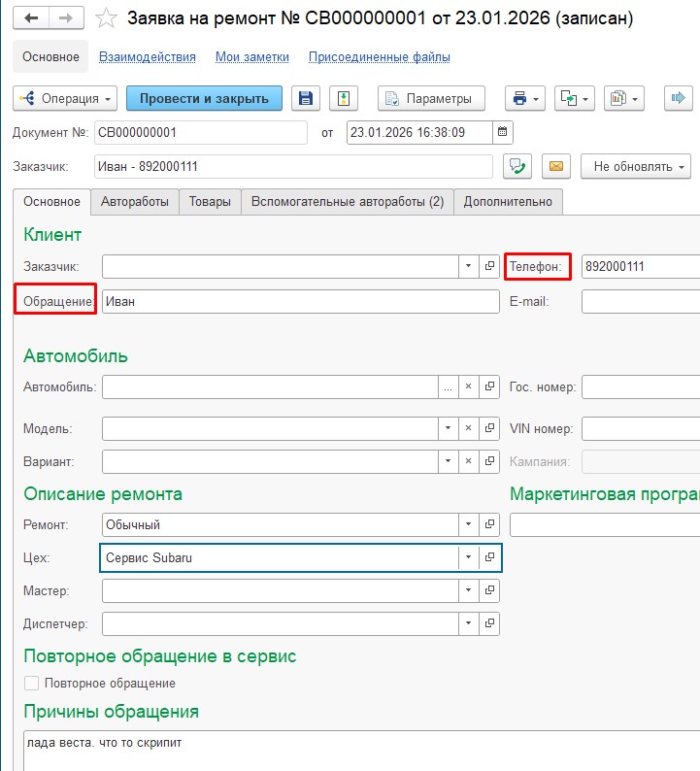Screen dimensions: 700x771
Task: Open the Ремонт type record icon
Action: pyautogui.click(x=489, y=524)
